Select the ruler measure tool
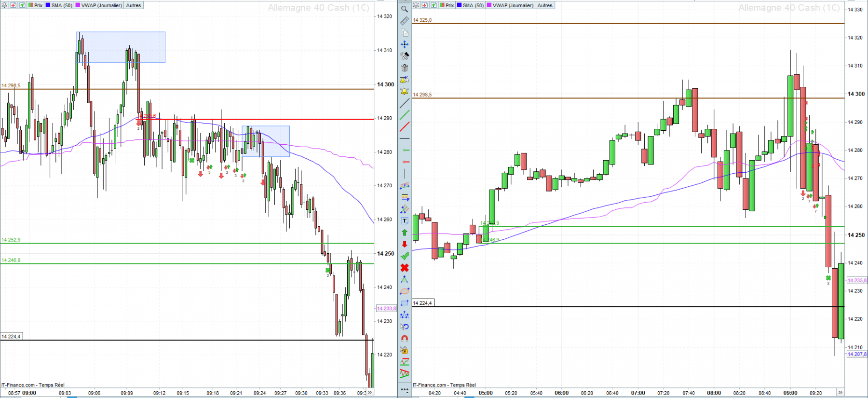Screen dimensions: 868x398 pos(405,21)
